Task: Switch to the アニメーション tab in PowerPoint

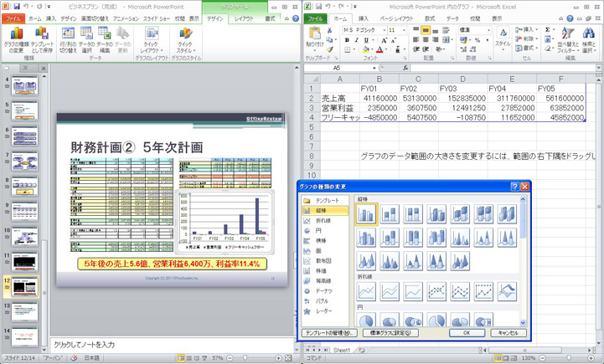Action: 126,18
